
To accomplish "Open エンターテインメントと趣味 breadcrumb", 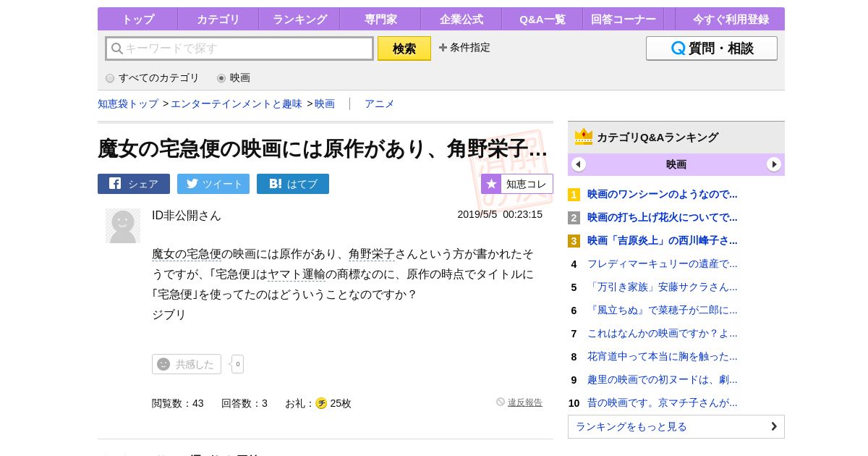I will point(237,104).
